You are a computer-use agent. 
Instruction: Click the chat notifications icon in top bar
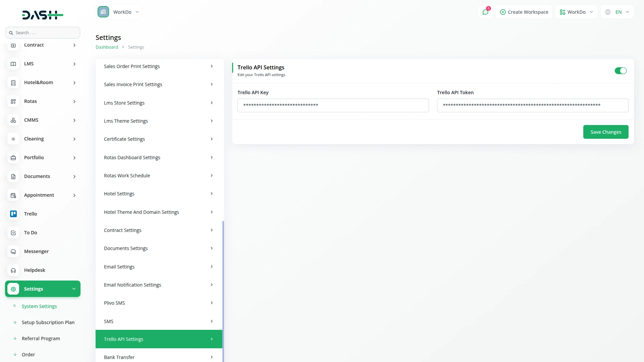485,12
